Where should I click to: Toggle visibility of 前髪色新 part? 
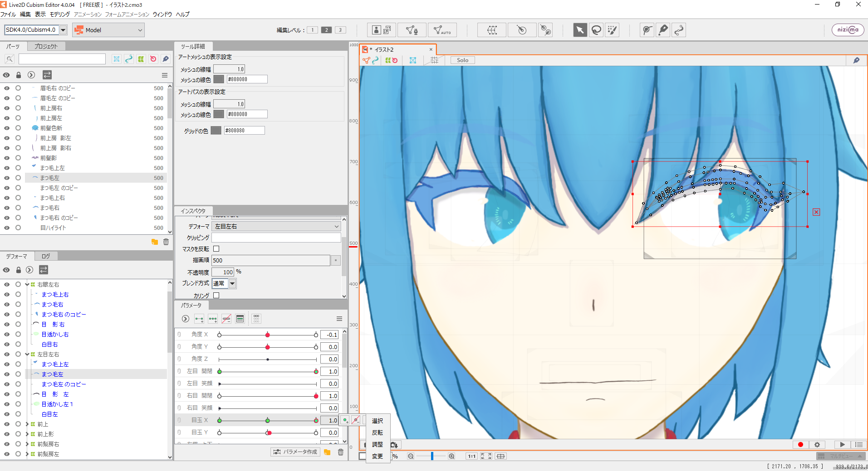click(x=7, y=128)
